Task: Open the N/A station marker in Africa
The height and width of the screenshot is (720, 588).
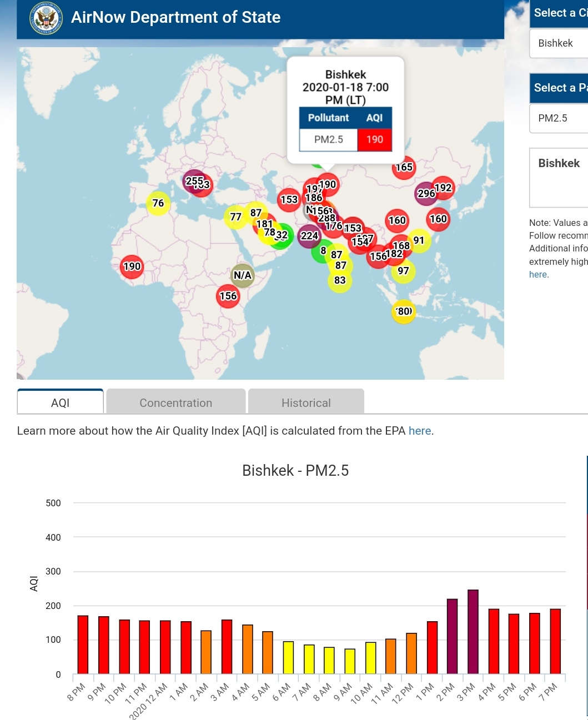Action: [243, 275]
